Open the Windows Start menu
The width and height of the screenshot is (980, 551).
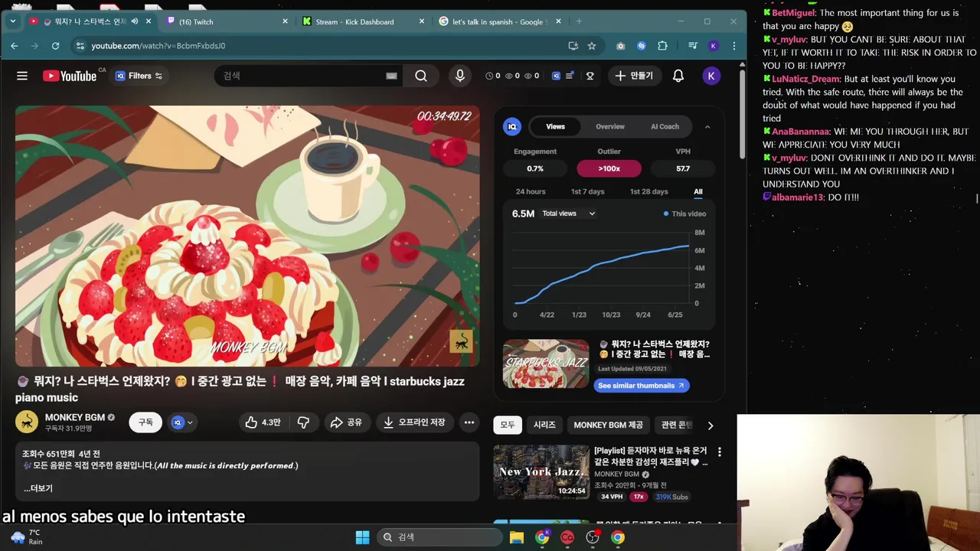coord(362,537)
